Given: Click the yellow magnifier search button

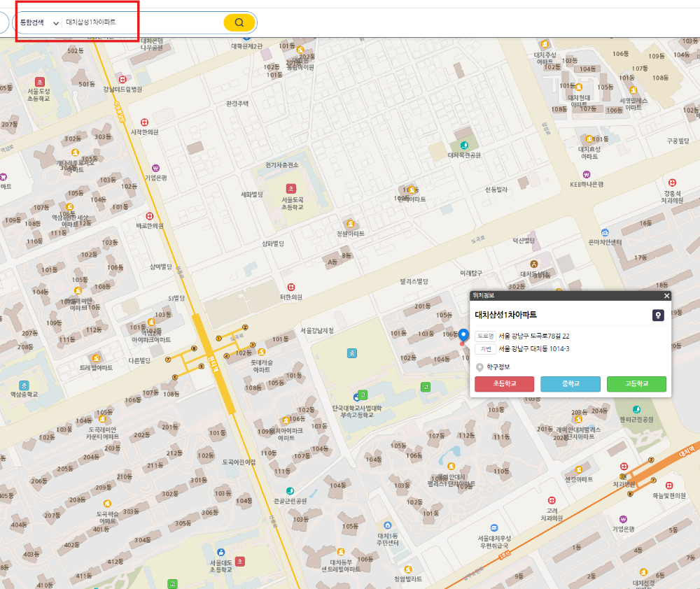Looking at the screenshot, I should coord(239,22).
